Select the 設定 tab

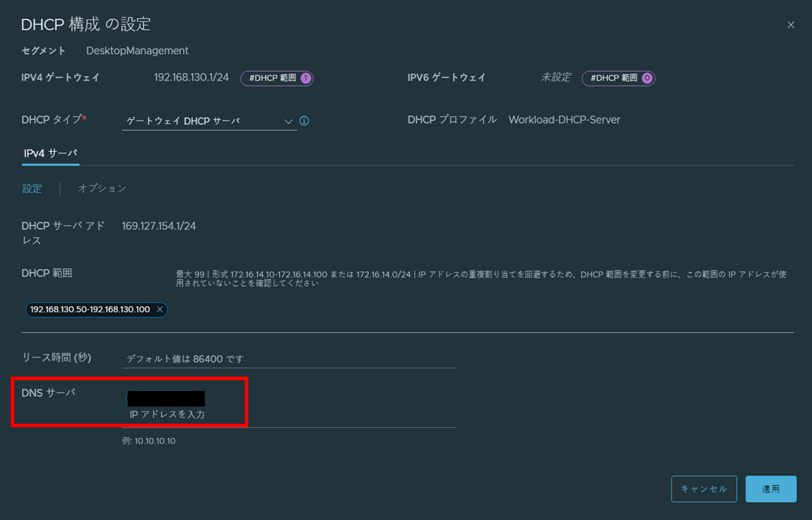click(x=32, y=188)
